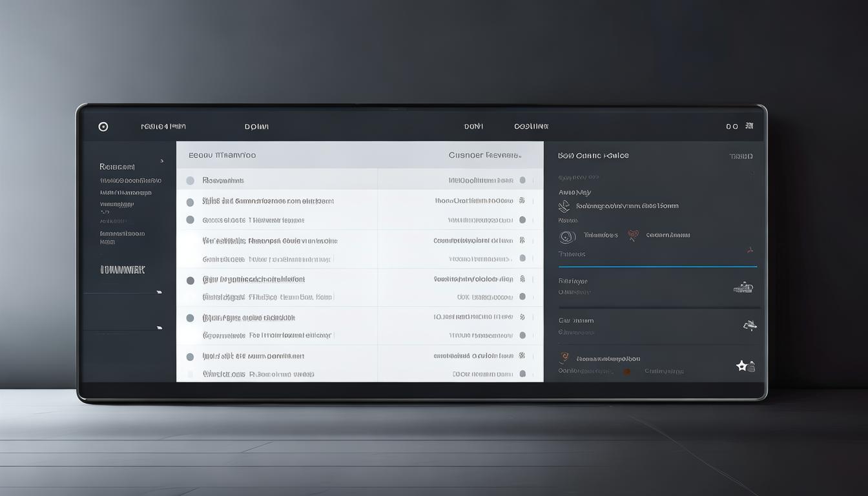
Task: Click the heart icon in the right panel
Action: click(x=633, y=236)
